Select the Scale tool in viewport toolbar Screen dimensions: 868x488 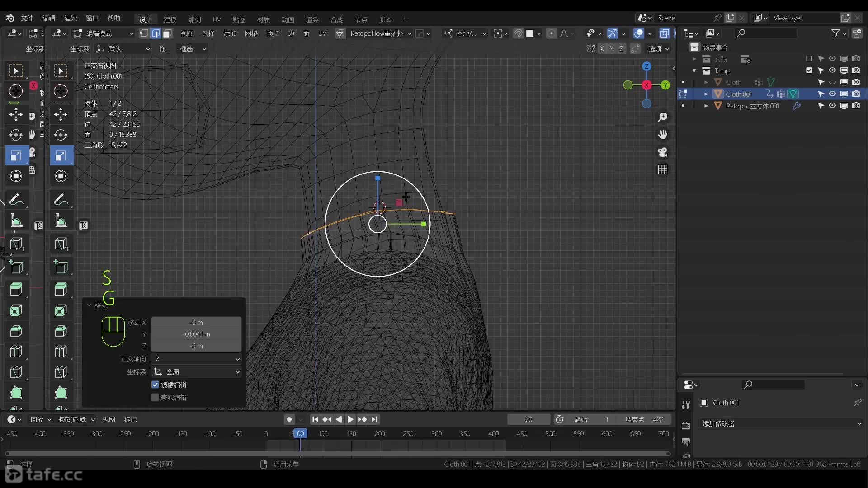[x=61, y=156]
